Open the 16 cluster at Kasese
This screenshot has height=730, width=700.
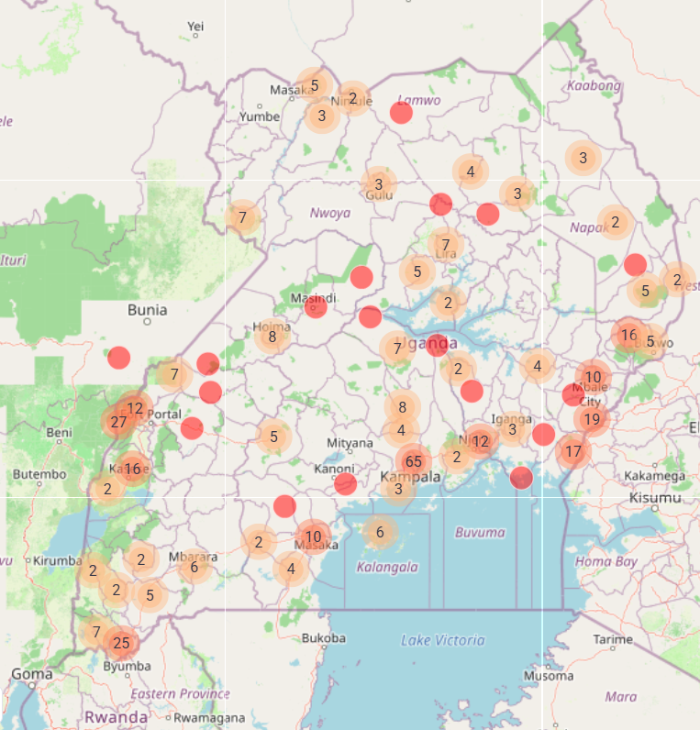point(133,469)
